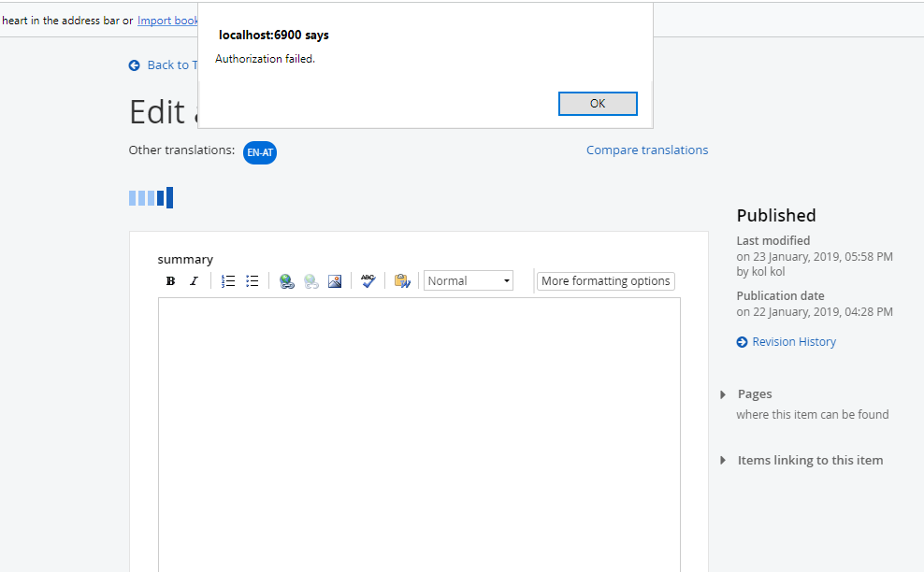Image resolution: width=924 pixels, height=572 pixels.
Task: Select the EN-AT translation badge
Action: click(260, 152)
